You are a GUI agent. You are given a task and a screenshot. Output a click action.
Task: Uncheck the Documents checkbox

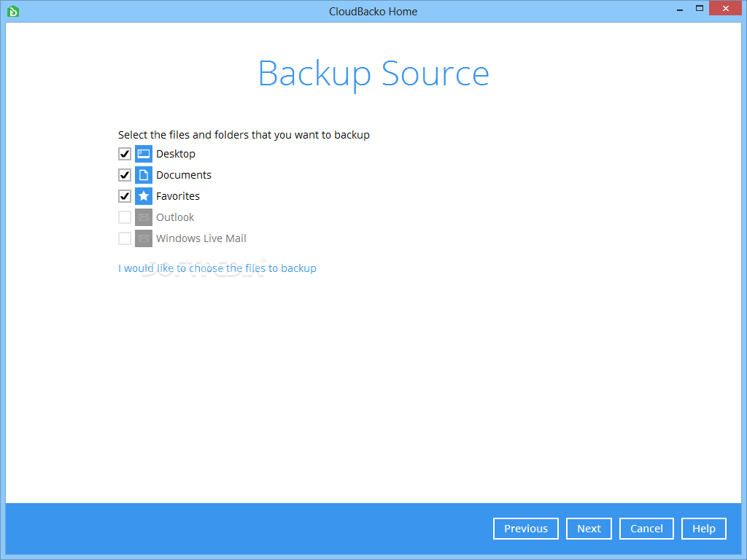coord(124,175)
